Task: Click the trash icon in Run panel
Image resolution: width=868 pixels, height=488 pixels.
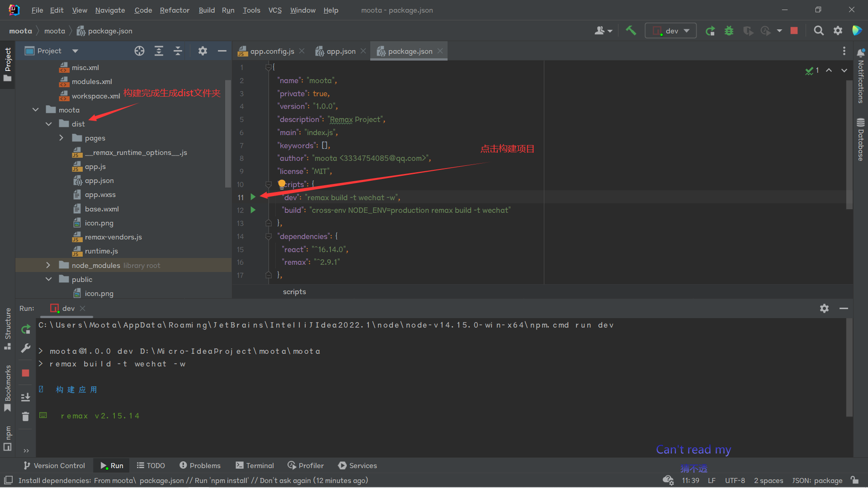Action: (26, 417)
